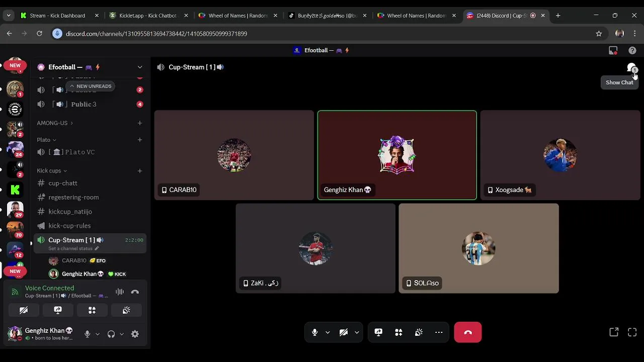
Task: Join the Public 3 voice channel
Action: 90,104
